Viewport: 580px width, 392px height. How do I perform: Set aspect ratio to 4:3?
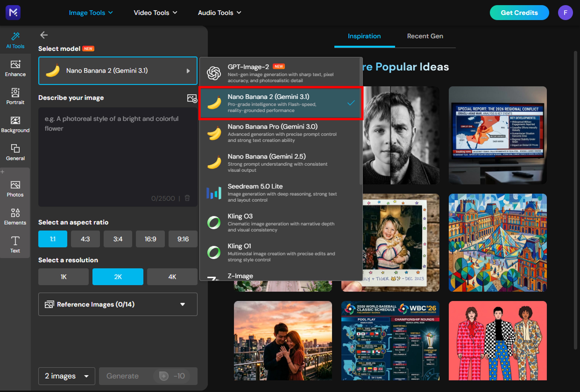pyautogui.click(x=85, y=239)
